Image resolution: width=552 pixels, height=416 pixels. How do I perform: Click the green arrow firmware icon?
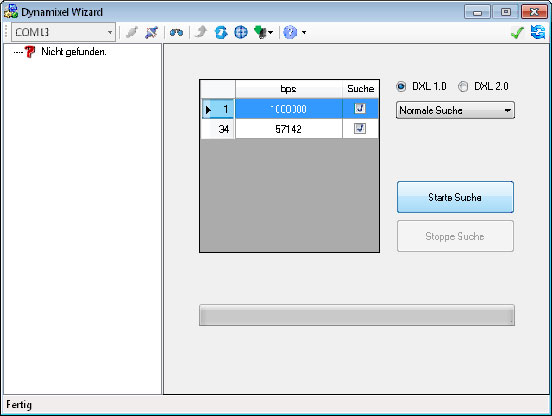261,32
